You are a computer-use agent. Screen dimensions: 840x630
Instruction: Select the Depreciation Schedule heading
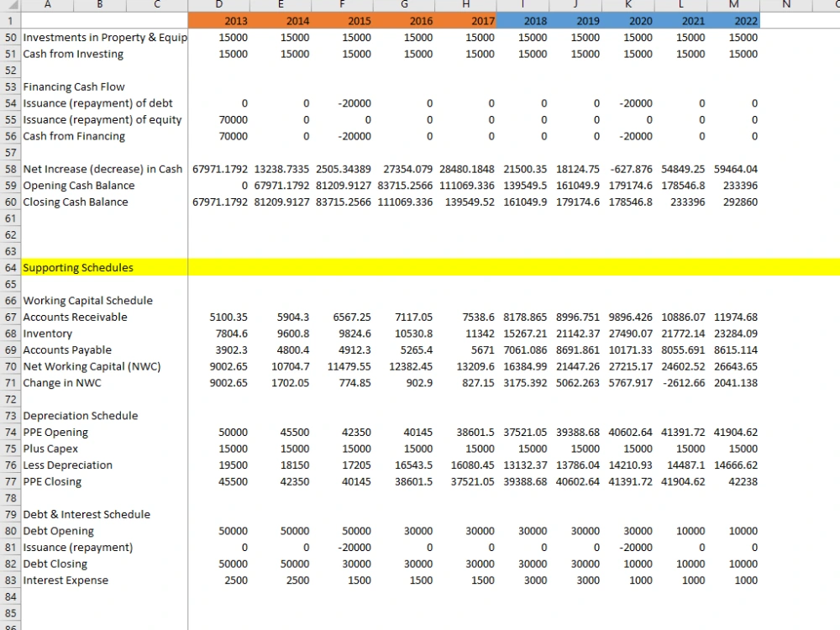tap(81, 416)
